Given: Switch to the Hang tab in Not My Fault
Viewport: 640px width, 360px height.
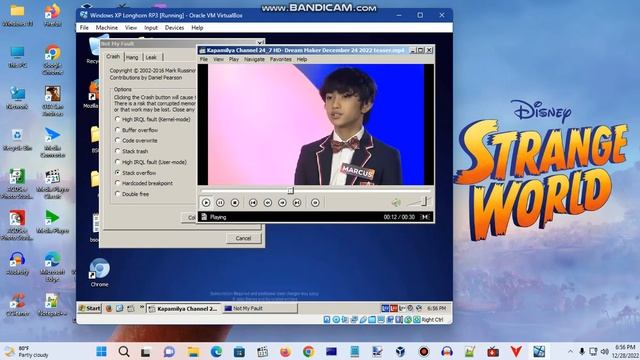Looking at the screenshot, I should pyautogui.click(x=132, y=57).
